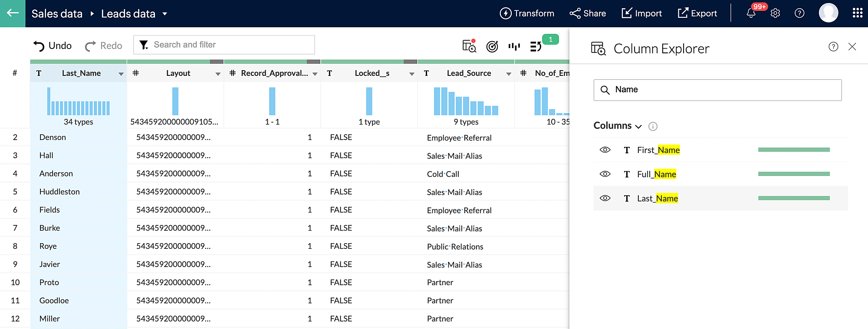
Task: Open the settings gear icon
Action: [x=775, y=13]
